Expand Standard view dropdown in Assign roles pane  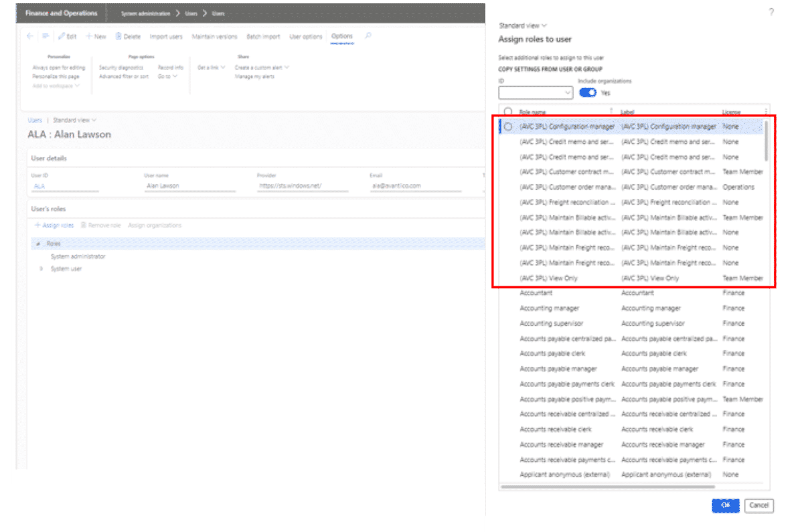point(523,26)
